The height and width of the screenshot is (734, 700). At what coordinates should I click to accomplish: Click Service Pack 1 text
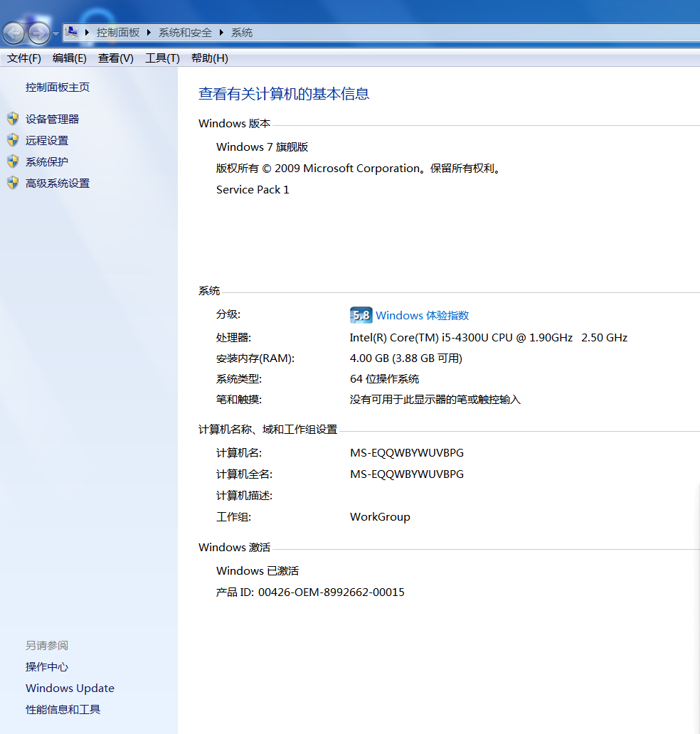coord(253,190)
